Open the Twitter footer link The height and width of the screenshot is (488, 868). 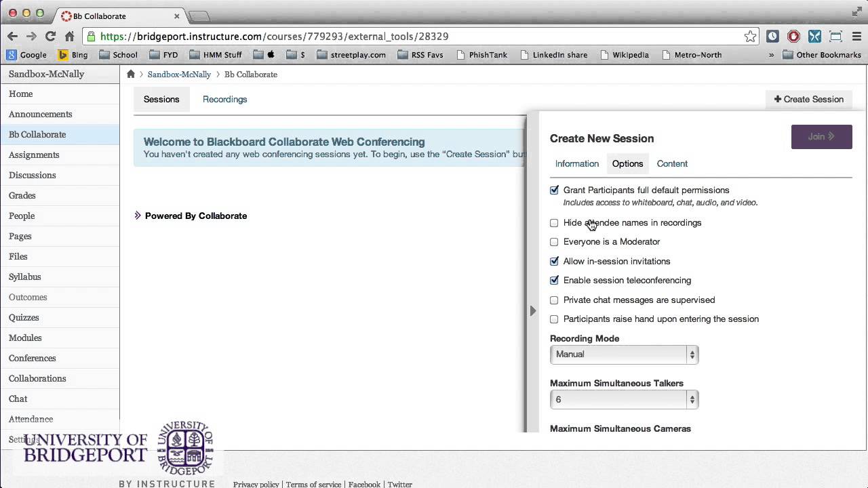[399, 484]
